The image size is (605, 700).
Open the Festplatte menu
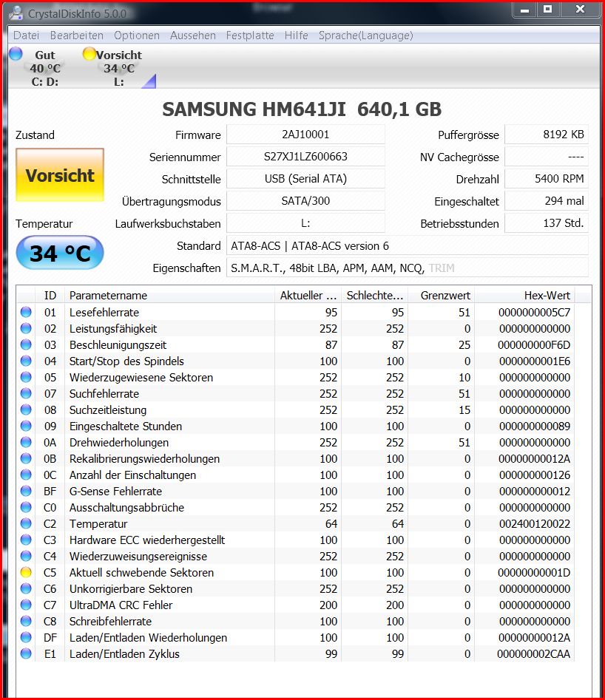[x=250, y=35]
